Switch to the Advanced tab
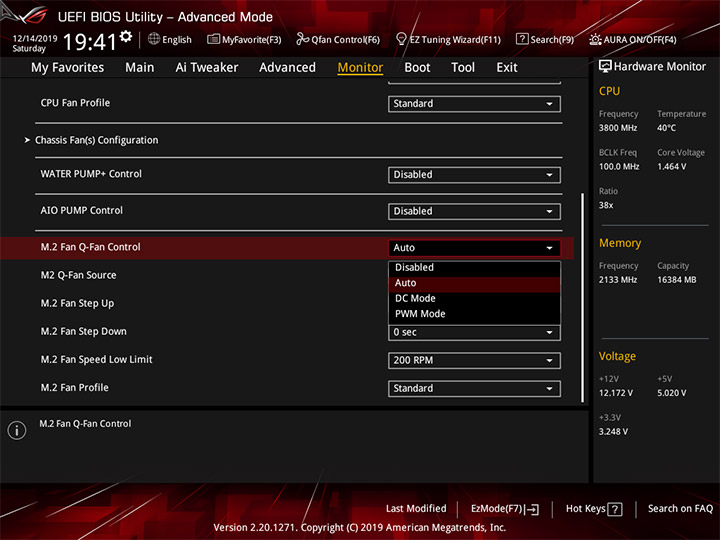This screenshot has width=720, height=540. [287, 68]
